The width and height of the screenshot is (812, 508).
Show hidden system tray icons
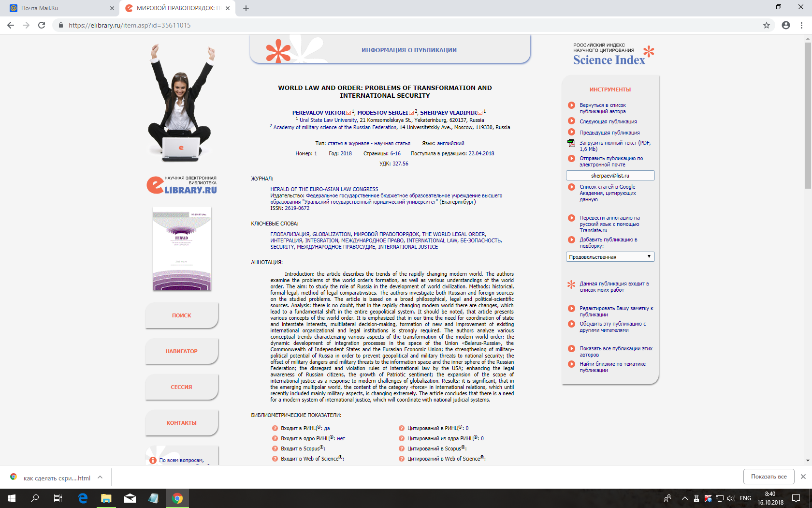684,498
